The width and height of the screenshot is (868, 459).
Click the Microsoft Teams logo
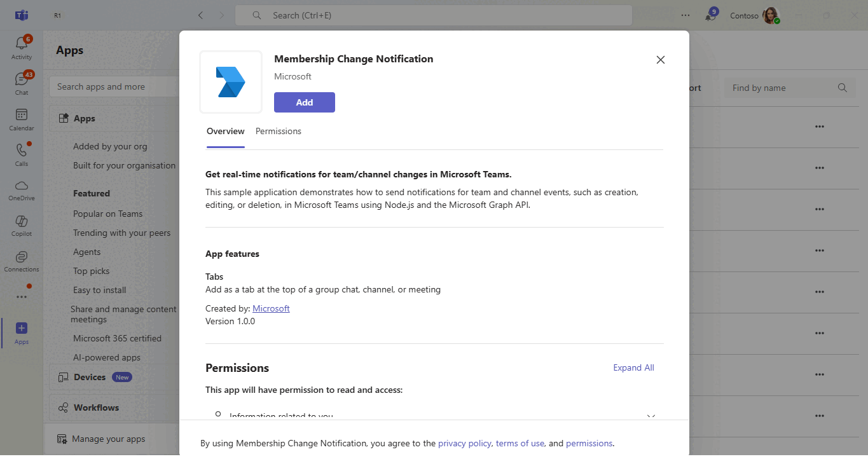[22, 15]
